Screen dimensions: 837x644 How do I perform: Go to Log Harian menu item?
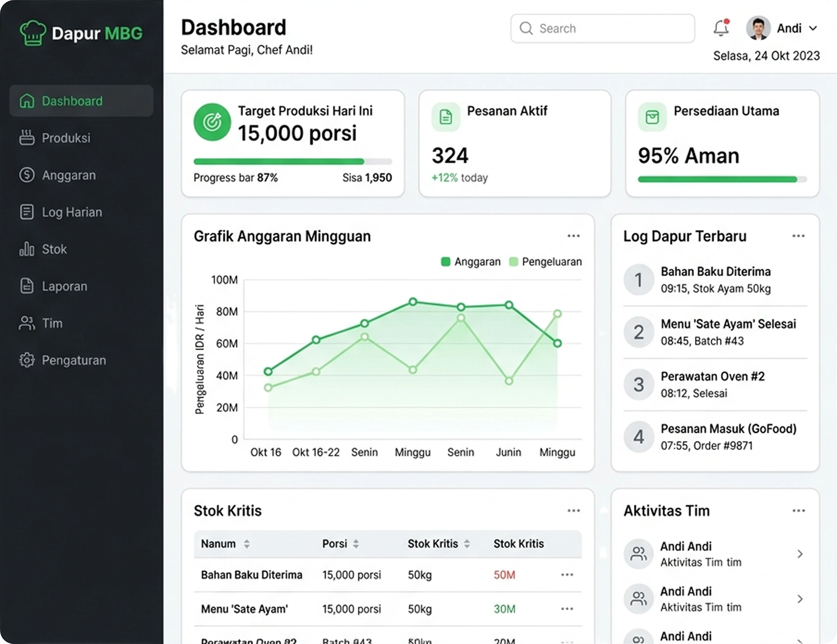(x=81, y=212)
